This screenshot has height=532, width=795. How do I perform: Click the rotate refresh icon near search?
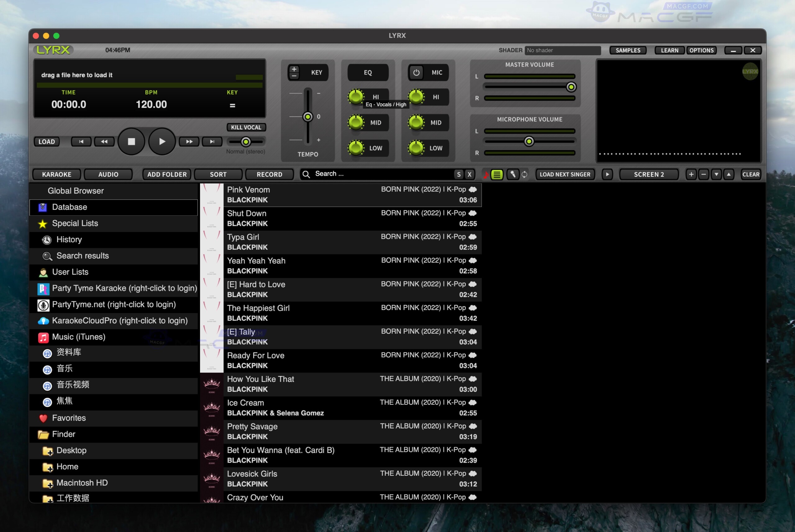point(525,174)
